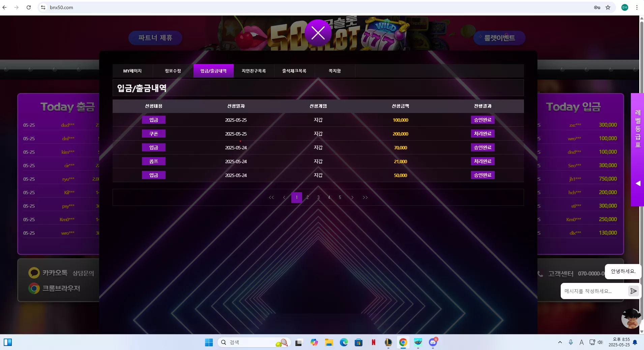644x350 pixels.
Task: Click the Windows taskbar search box
Action: pos(254,343)
